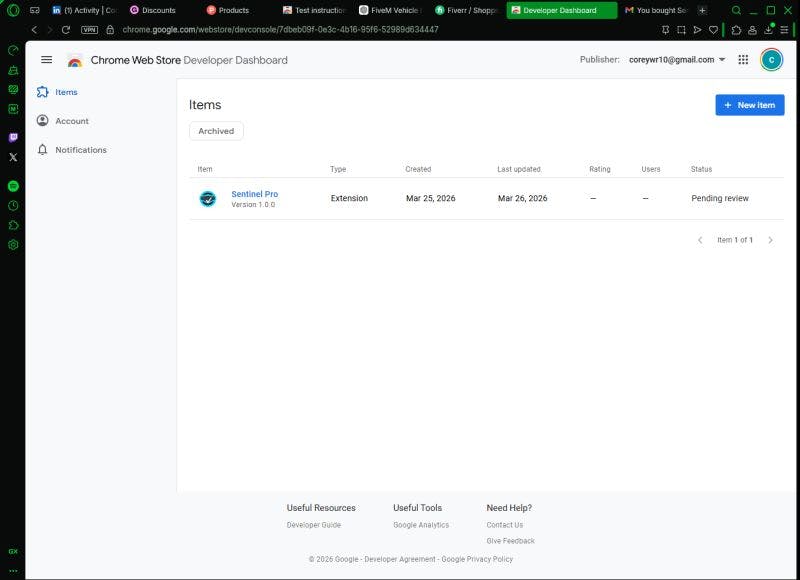Image resolution: width=800 pixels, height=580 pixels.
Task: Open Settings gear in Opera sidebar
Action: 13,245
